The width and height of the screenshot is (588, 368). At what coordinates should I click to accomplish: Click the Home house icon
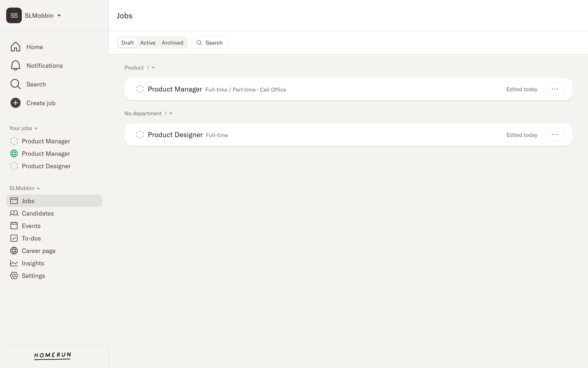coord(15,47)
